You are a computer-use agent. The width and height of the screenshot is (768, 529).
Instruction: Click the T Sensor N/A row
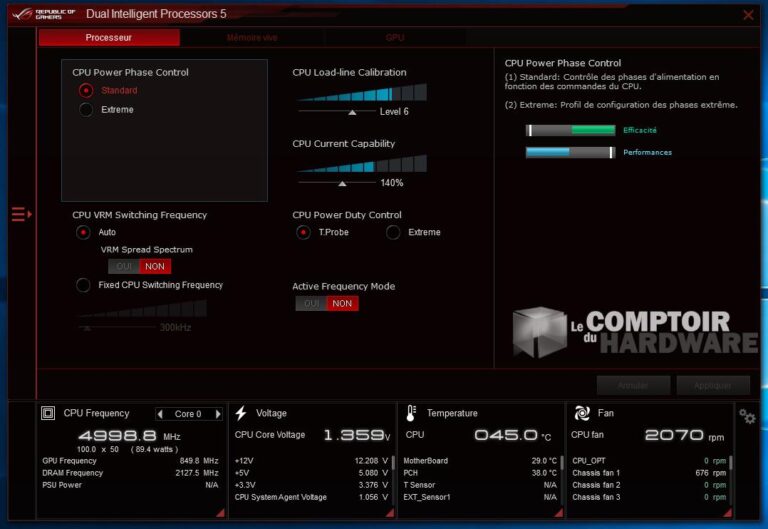coord(480,485)
